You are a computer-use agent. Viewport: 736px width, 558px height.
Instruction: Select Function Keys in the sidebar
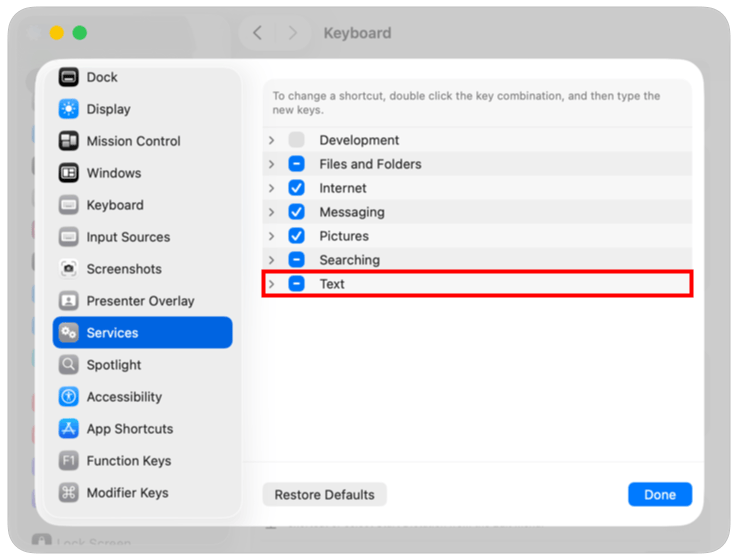point(128,461)
